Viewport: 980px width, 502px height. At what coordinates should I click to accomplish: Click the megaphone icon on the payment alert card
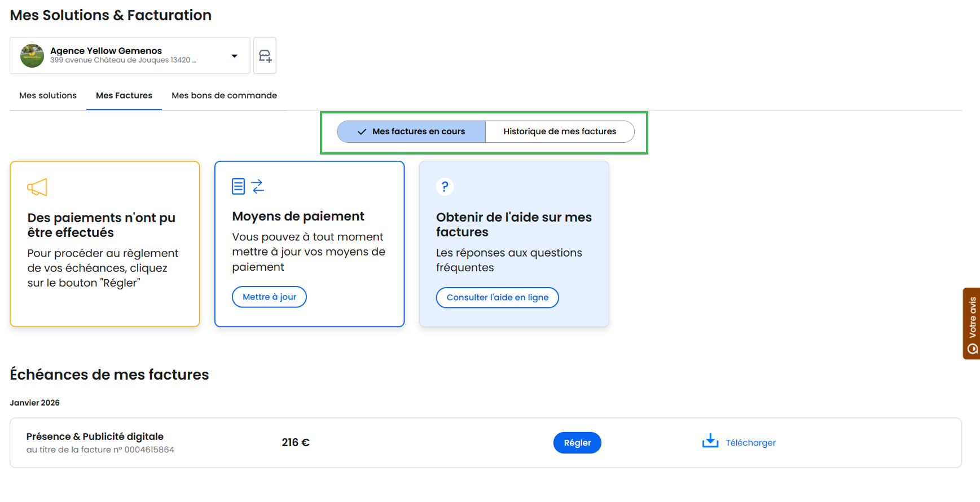click(37, 187)
